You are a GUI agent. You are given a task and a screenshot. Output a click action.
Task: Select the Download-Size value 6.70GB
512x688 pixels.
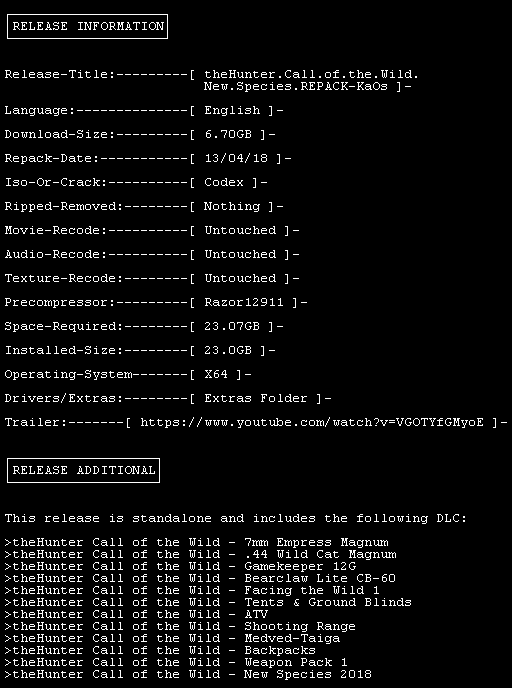pyautogui.click(x=228, y=134)
